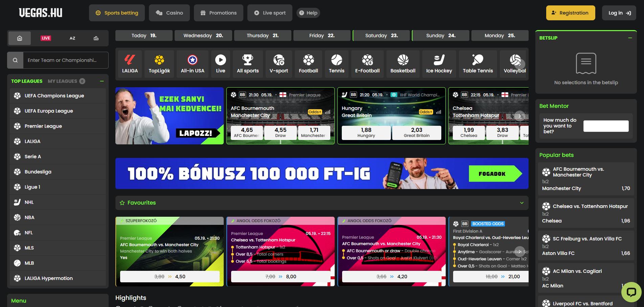Viewport: 644px width, 307px height.
Task: Select the Today 19. date tab
Action: click(x=144, y=36)
